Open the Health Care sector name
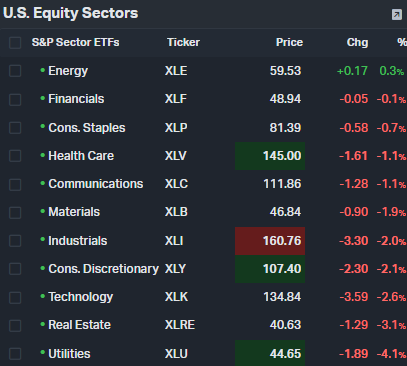 tap(81, 156)
